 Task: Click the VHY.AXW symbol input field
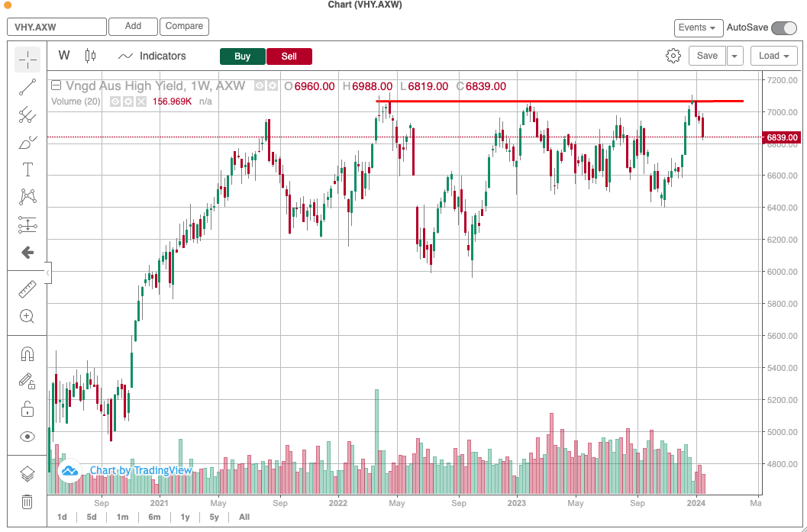click(x=56, y=27)
